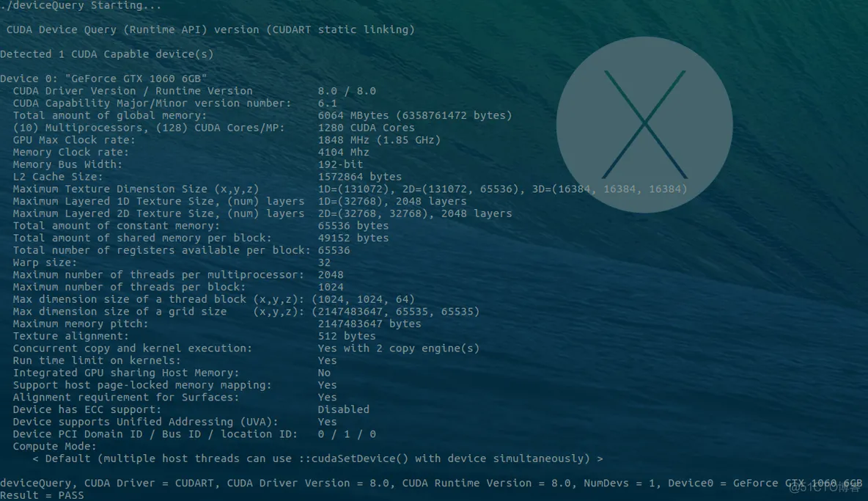The height and width of the screenshot is (501, 868).
Task: Select 'Detected 1 CUDA Capable device(s)' line
Action: click(106, 54)
